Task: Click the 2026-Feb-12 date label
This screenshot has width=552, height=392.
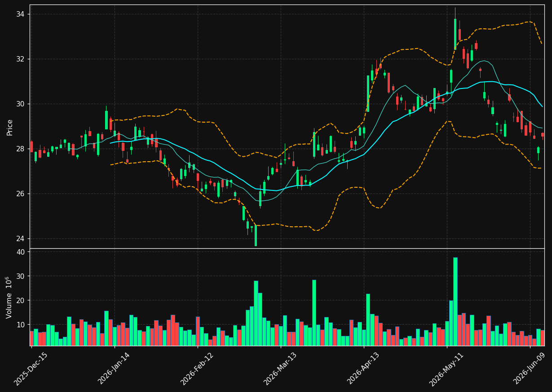Action: [x=198, y=369]
